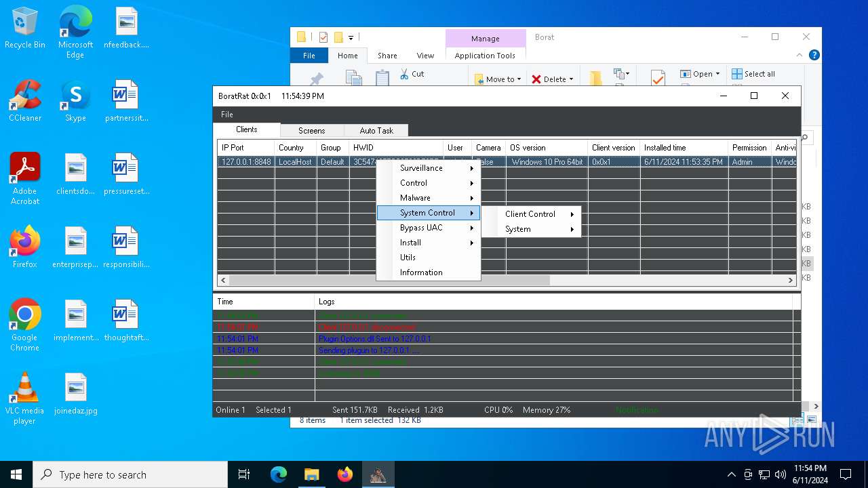This screenshot has height=488, width=868.
Task: Open Task View on taskbar
Action: (244, 474)
